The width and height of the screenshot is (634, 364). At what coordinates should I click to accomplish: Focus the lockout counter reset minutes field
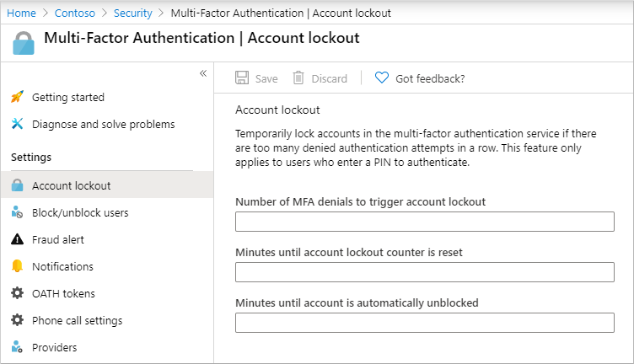[x=425, y=272]
